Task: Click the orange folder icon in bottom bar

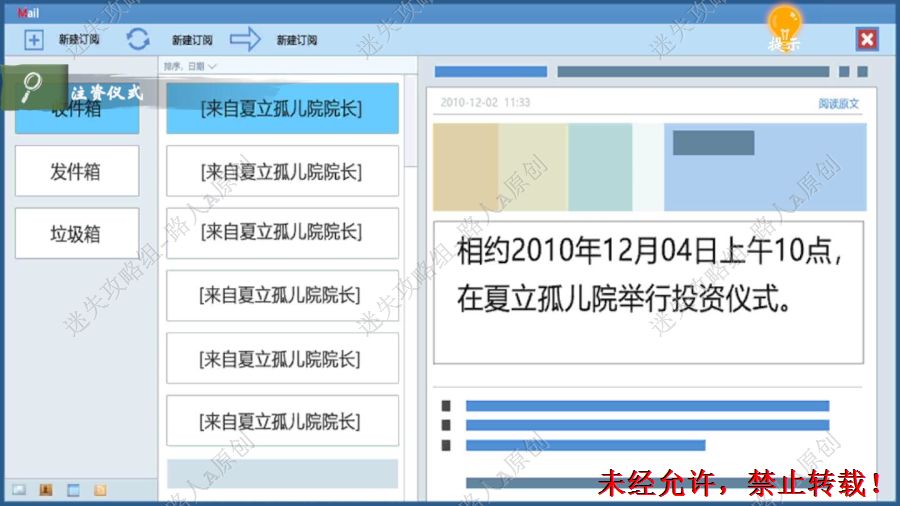Action: (100, 490)
